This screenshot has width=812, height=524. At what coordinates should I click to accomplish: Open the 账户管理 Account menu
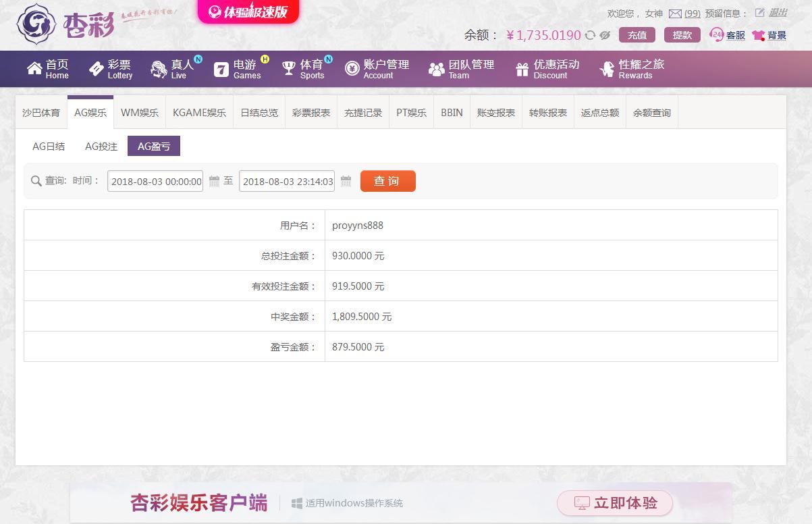(377, 69)
